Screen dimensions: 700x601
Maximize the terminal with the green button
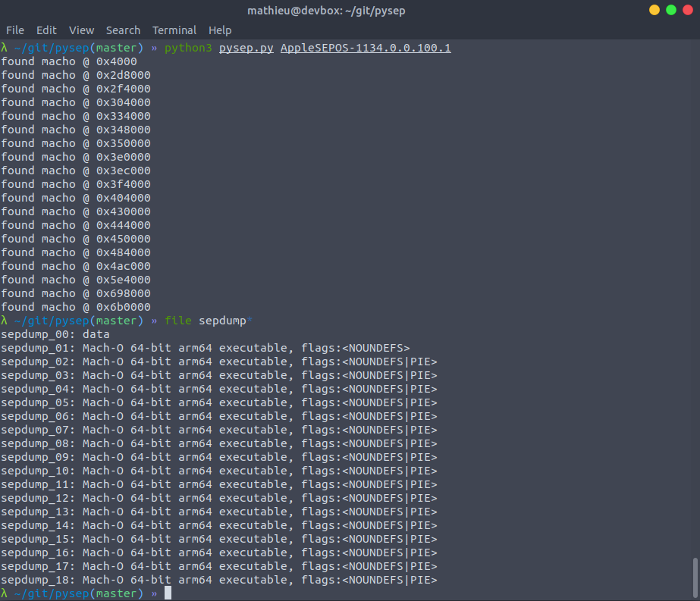(x=671, y=10)
